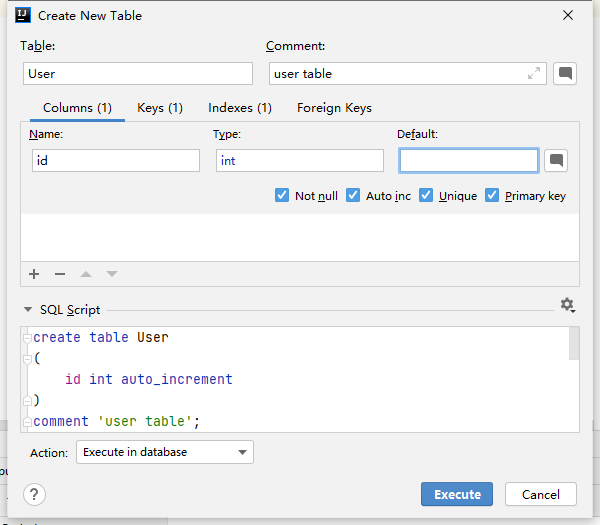The width and height of the screenshot is (600, 525).
Task: Open the Action dropdown Execute in database
Action: click(165, 452)
